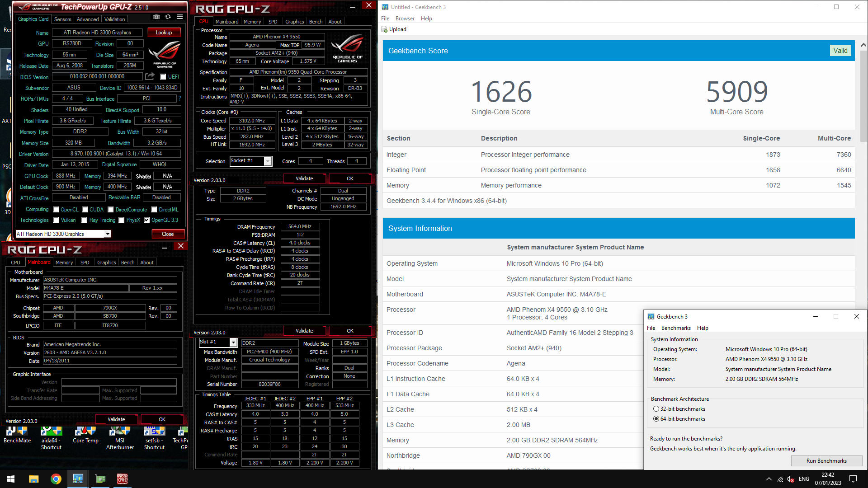Click the Lookup button

[164, 33]
